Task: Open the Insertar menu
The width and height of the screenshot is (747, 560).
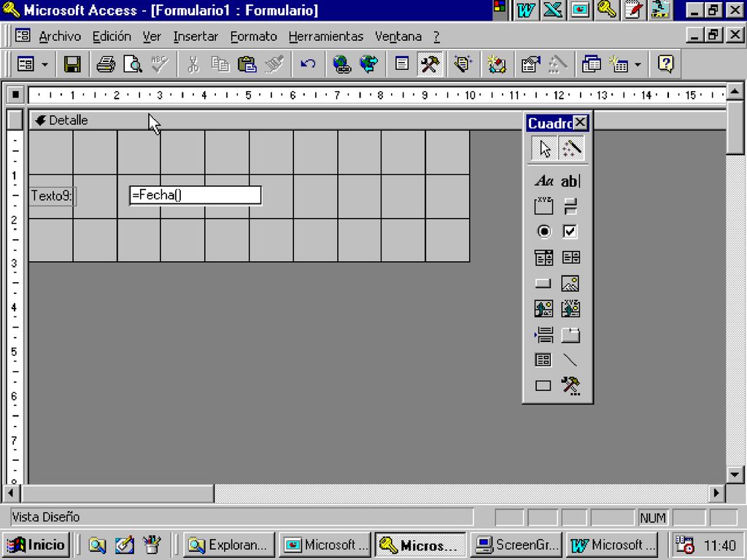Action: click(196, 36)
